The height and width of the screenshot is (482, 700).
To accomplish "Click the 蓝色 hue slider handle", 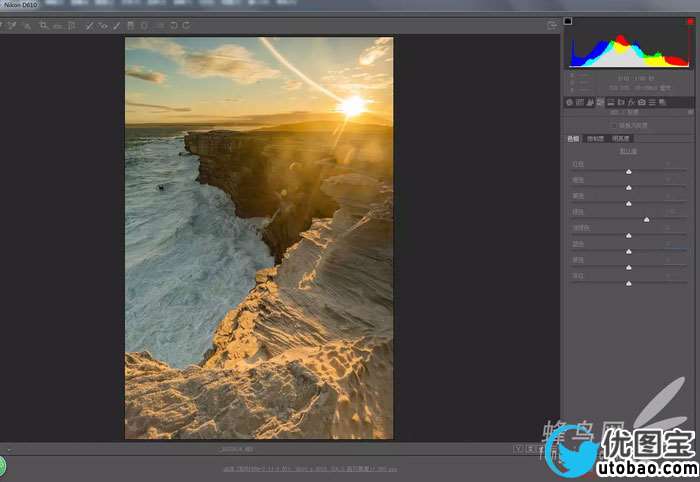I will (629, 252).
